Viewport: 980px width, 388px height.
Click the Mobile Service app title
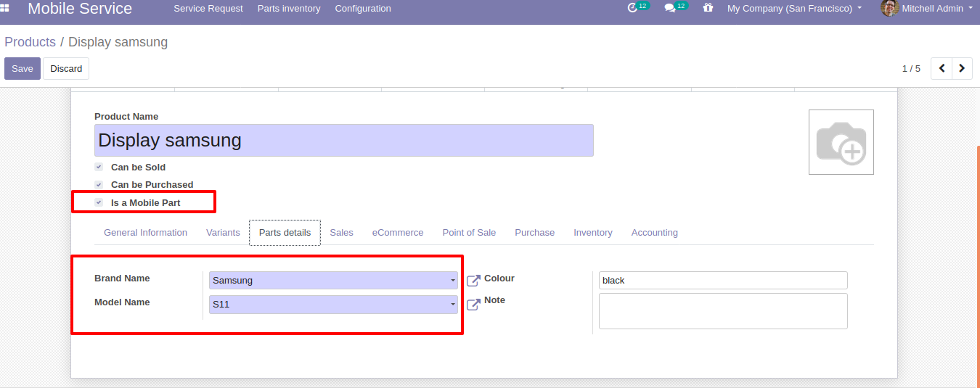click(x=80, y=9)
